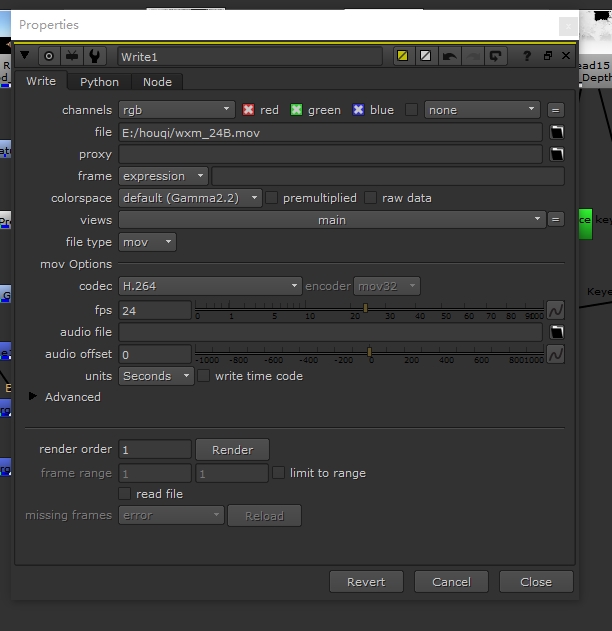Viewport: 612px width, 631px height.
Task: Click the green node in node graph
Action: 585,224
